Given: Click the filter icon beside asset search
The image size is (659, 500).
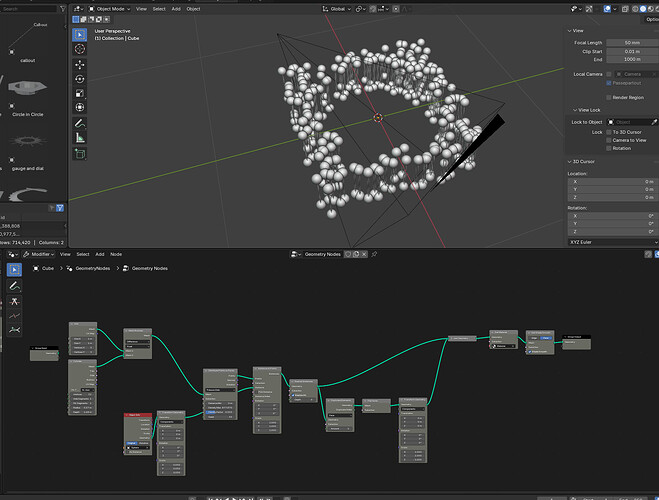Looking at the screenshot, I should point(63,8).
